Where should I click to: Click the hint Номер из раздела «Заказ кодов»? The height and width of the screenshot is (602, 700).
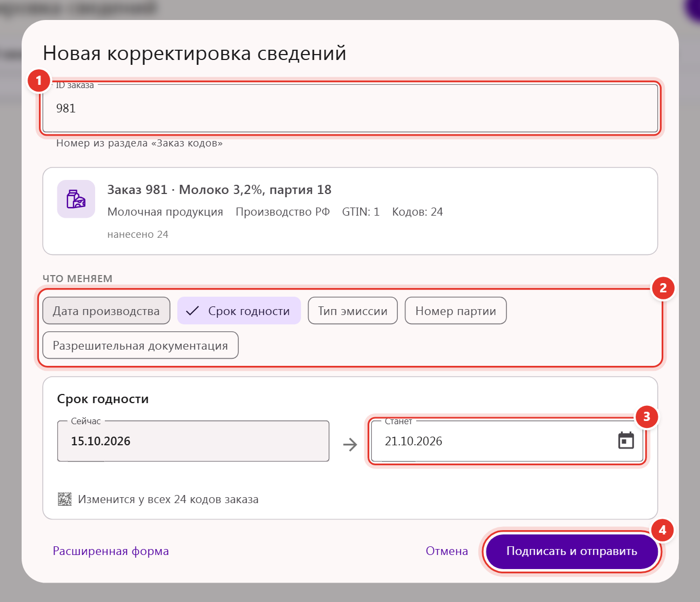tap(139, 143)
